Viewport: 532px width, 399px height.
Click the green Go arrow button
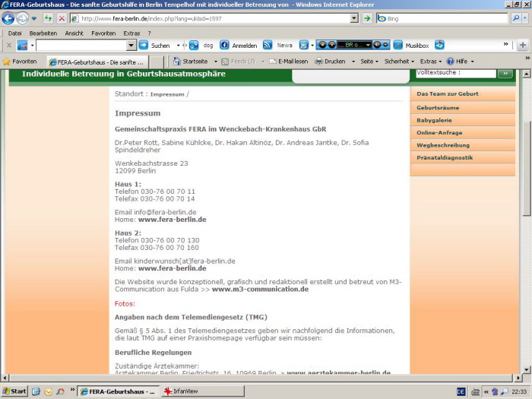[367, 18]
